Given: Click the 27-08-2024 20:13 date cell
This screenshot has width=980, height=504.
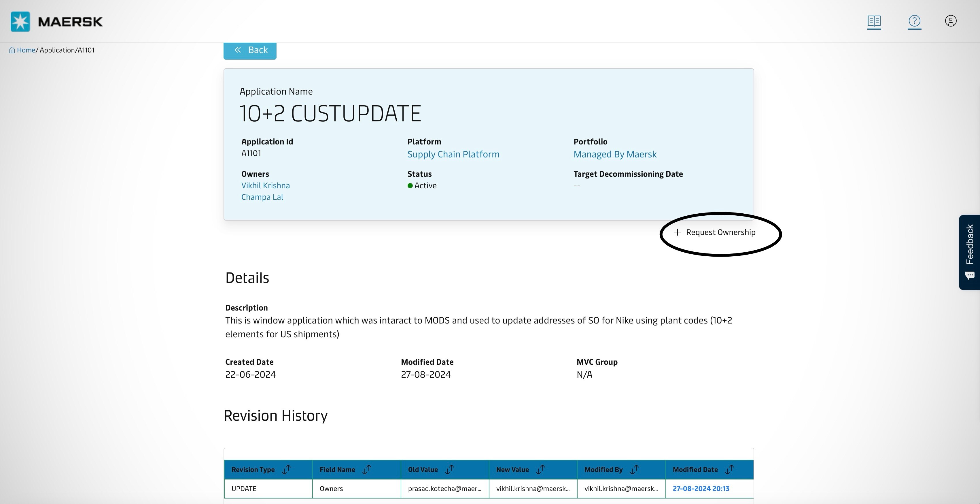Looking at the screenshot, I should (x=710, y=488).
